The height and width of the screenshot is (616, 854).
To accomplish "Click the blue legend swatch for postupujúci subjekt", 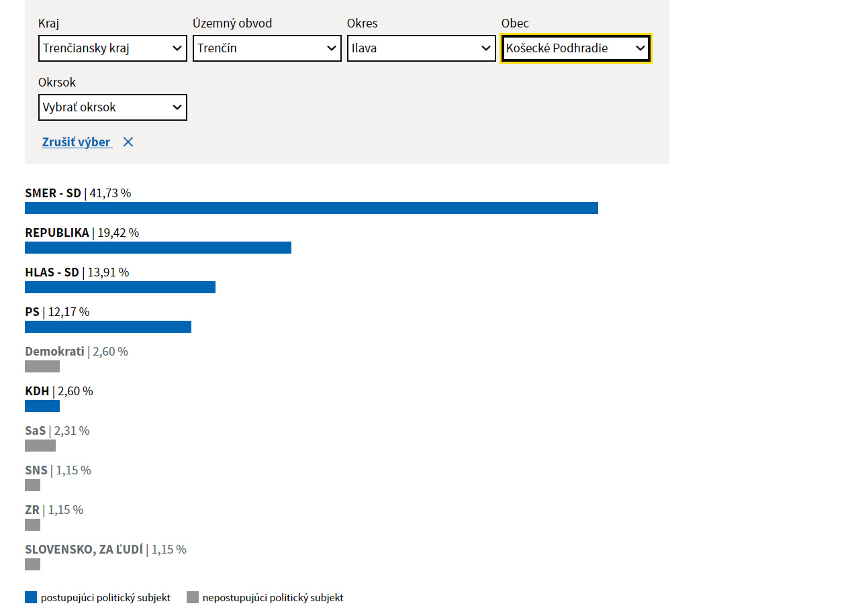I will click(31, 597).
